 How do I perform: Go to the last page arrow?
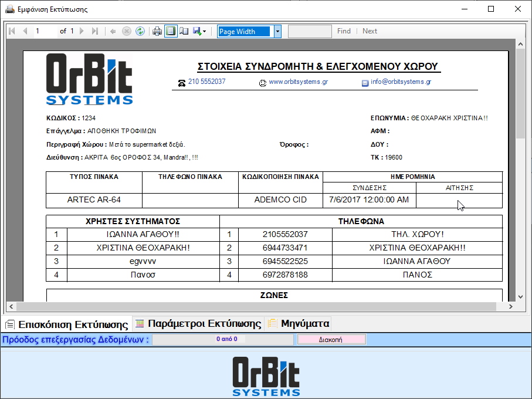pos(95,32)
